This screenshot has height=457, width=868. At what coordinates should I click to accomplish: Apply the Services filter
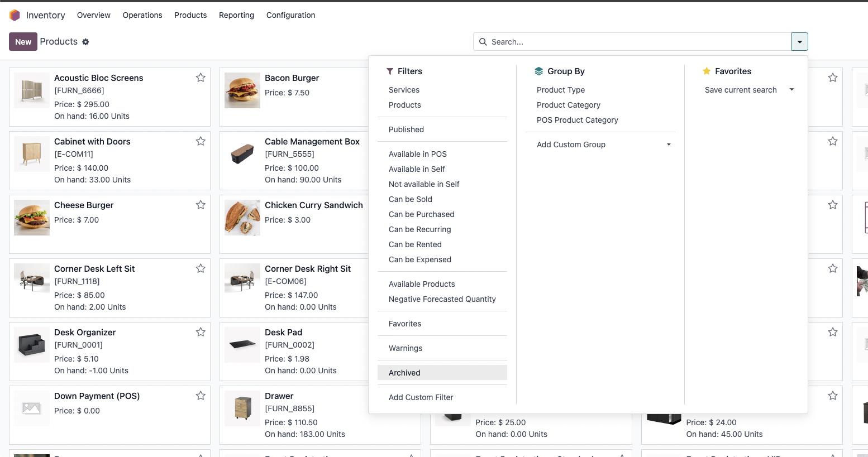coord(442,90)
